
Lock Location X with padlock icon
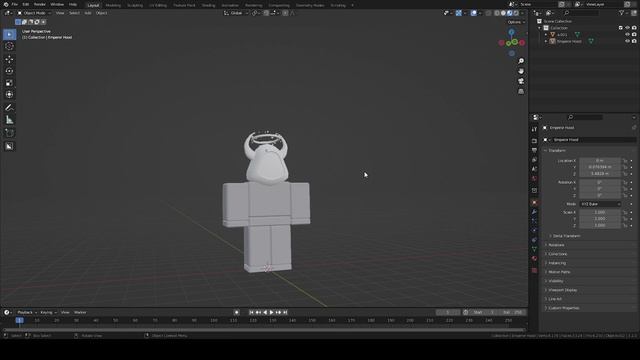pos(625,161)
